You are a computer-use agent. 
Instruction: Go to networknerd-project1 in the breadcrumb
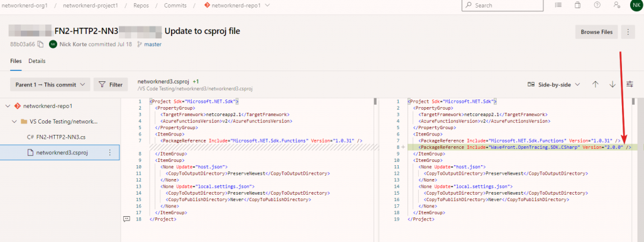[91, 5]
